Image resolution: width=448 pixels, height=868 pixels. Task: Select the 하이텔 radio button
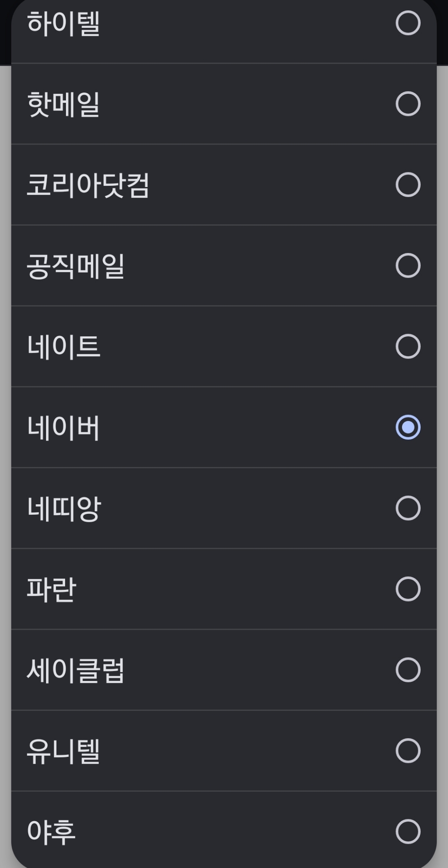pyautogui.click(x=408, y=23)
